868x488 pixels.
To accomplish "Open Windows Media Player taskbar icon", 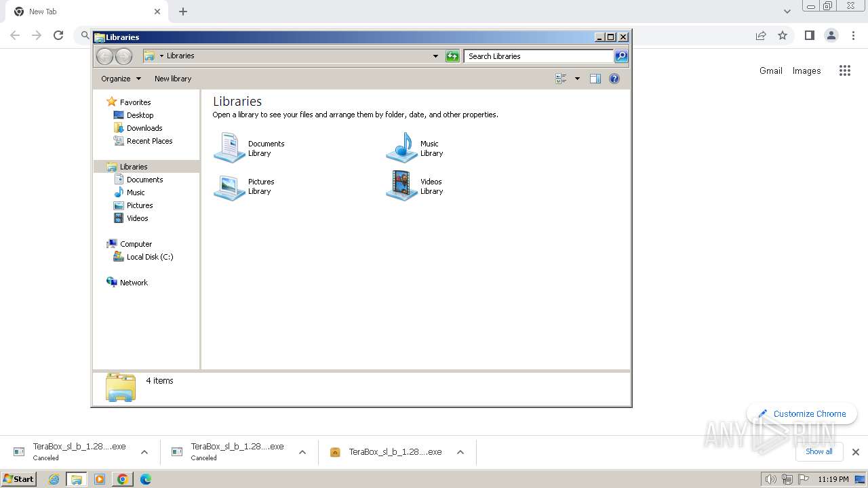I will 100,479.
